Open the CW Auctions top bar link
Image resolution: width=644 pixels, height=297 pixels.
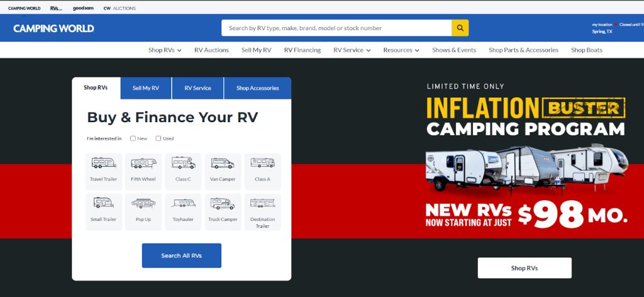point(119,8)
